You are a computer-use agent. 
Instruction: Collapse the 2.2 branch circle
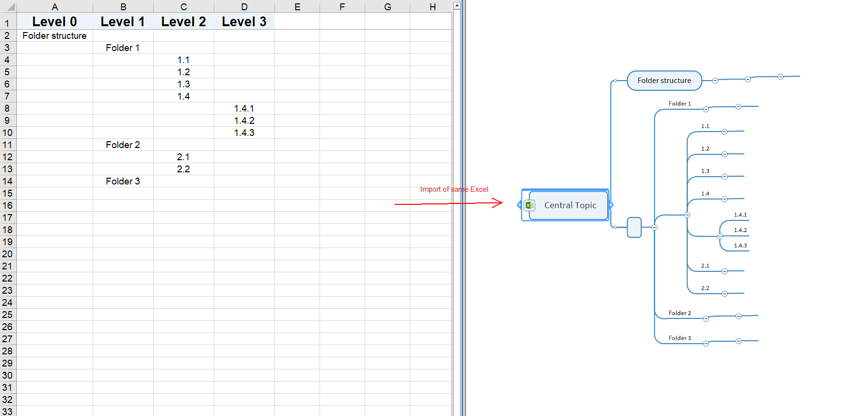coord(724,294)
